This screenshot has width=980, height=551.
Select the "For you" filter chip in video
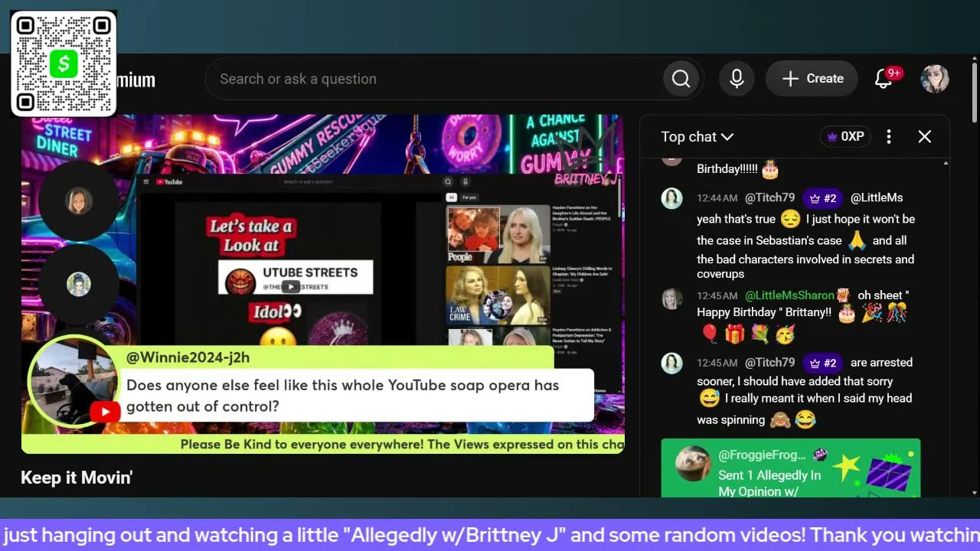click(x=469, y=197)
